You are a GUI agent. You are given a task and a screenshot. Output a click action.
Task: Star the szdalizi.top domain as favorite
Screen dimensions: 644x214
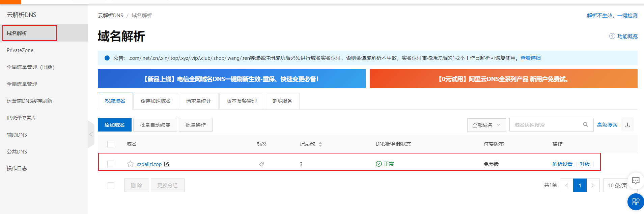[130, 164]
